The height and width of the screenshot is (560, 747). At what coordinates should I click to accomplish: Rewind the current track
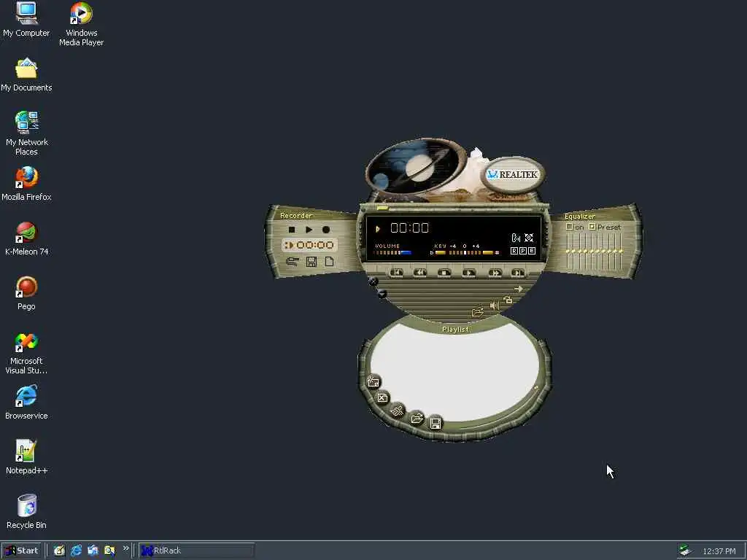click(419, 273)
